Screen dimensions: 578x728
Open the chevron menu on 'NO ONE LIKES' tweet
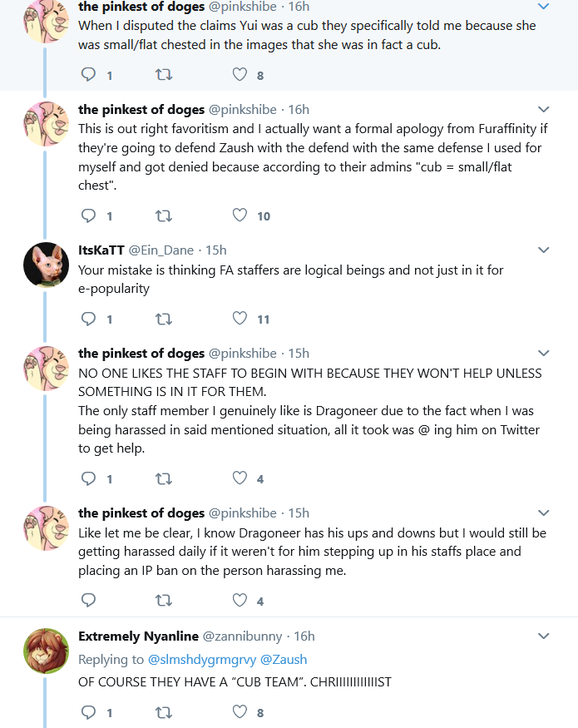tap(544, 354)
